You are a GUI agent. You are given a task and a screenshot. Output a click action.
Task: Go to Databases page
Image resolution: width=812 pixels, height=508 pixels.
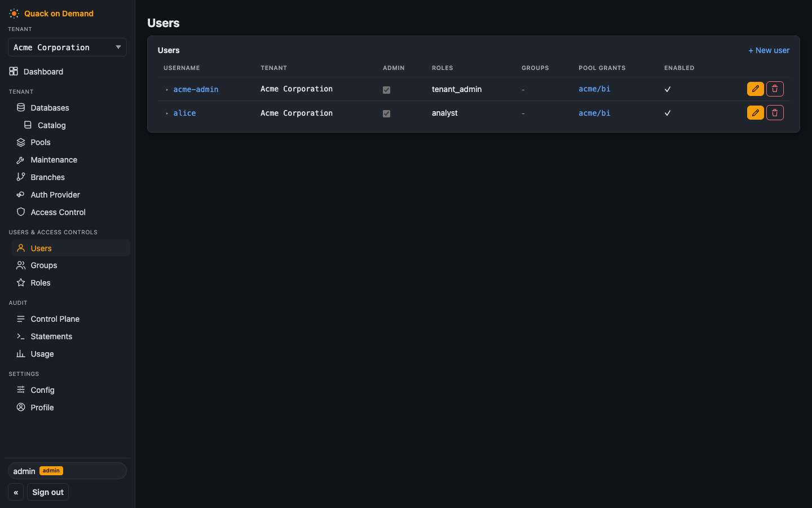pyautogui.click(x=71, y=107)
